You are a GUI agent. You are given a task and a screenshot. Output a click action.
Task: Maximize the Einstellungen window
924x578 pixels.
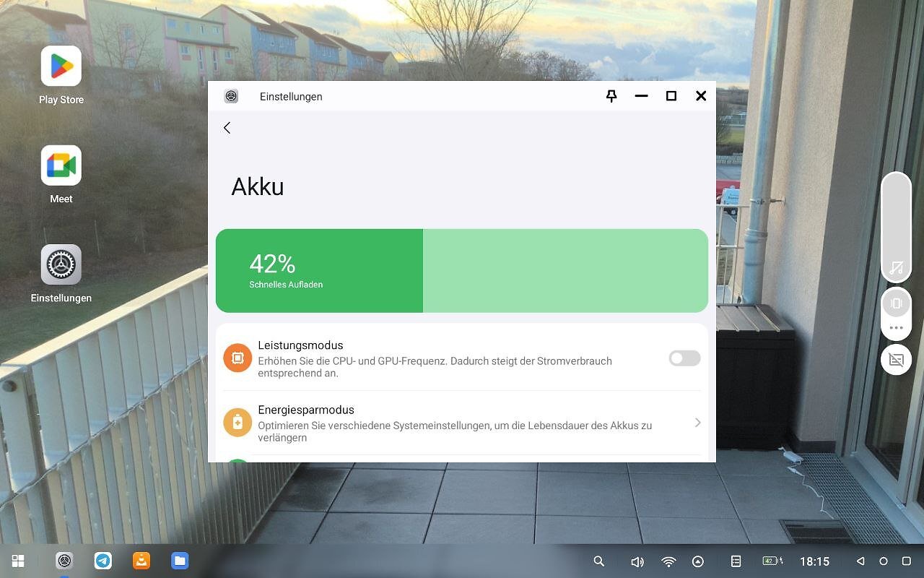pyautogui.click(x=671, y=96)
